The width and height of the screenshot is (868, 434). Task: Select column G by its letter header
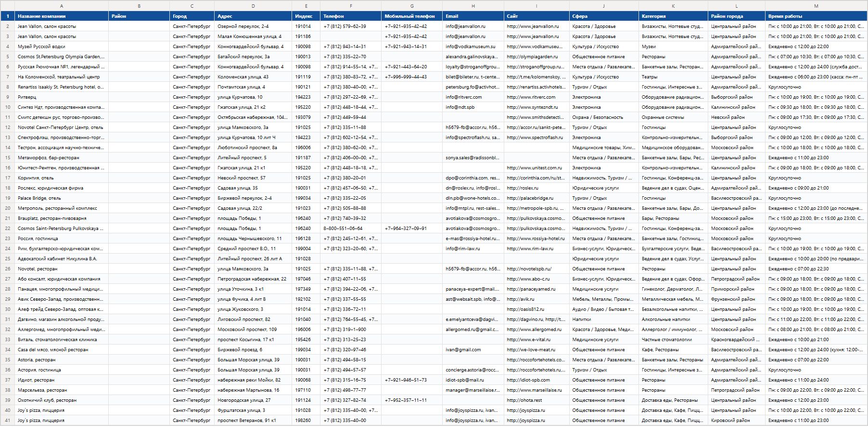click(412, 6)
